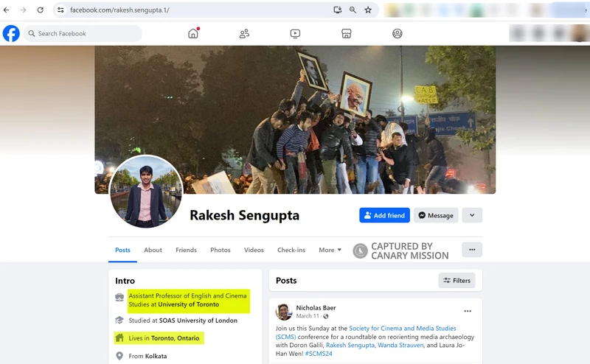Click the briefcase work icon in Intro
The width and height of the screenshot is (590, 364).
click(119, 298)
